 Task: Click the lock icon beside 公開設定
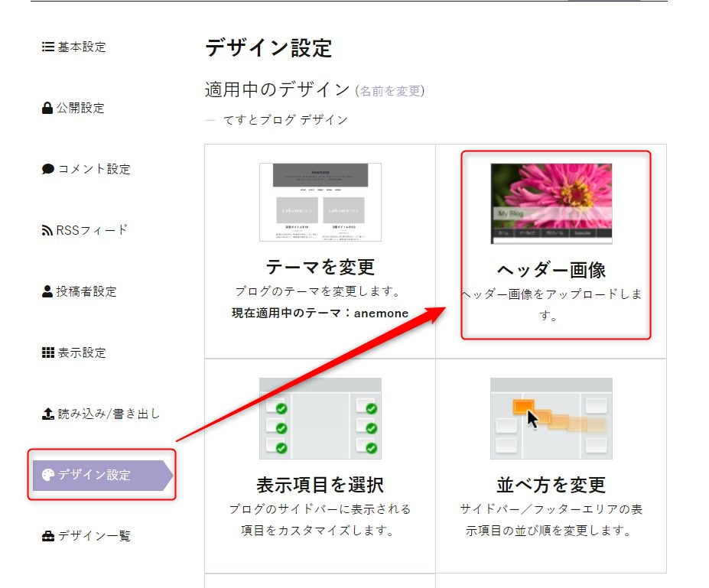tap(47, 108)
